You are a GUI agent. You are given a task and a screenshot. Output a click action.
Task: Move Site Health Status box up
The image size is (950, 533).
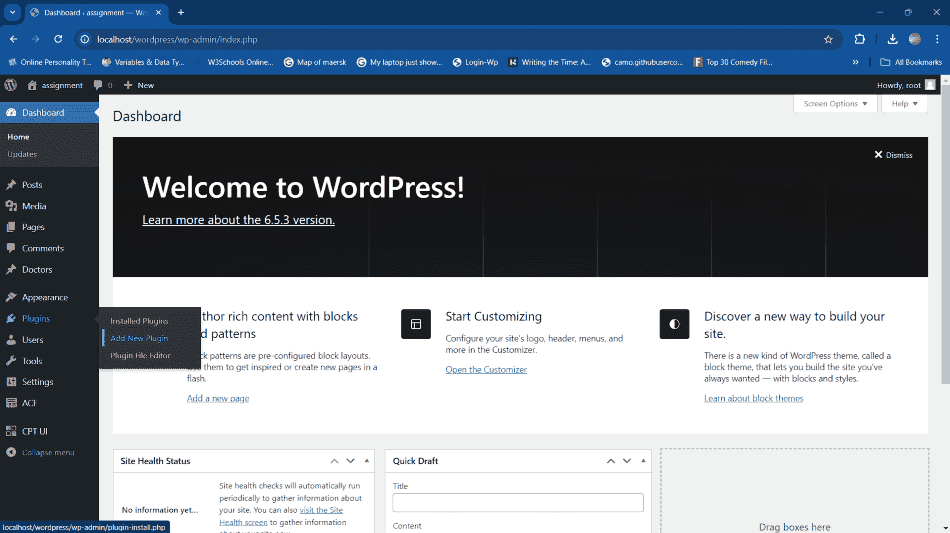(x=334, y=461)
